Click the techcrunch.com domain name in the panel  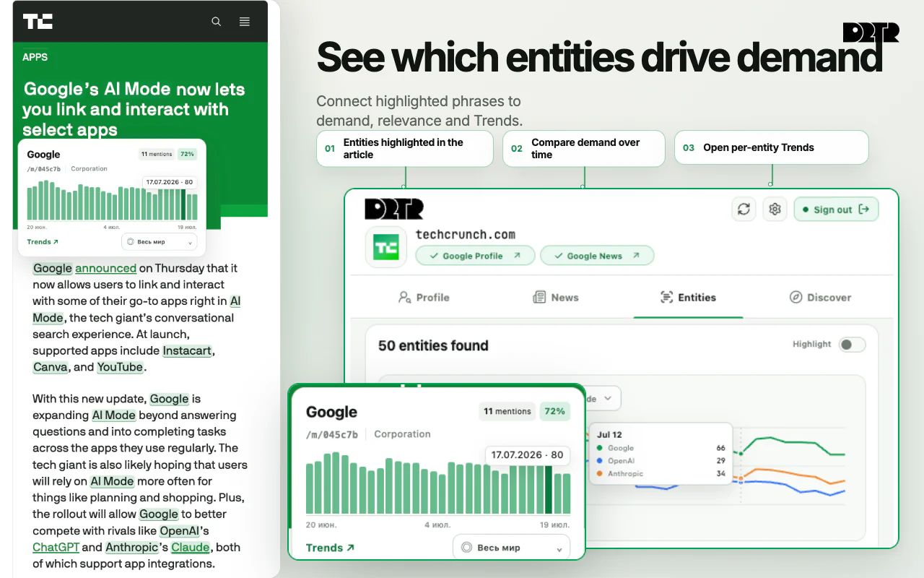pos(466,234)
